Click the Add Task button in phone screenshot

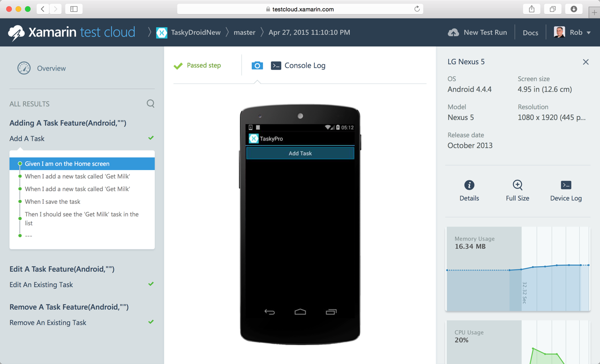pos(300,153)
